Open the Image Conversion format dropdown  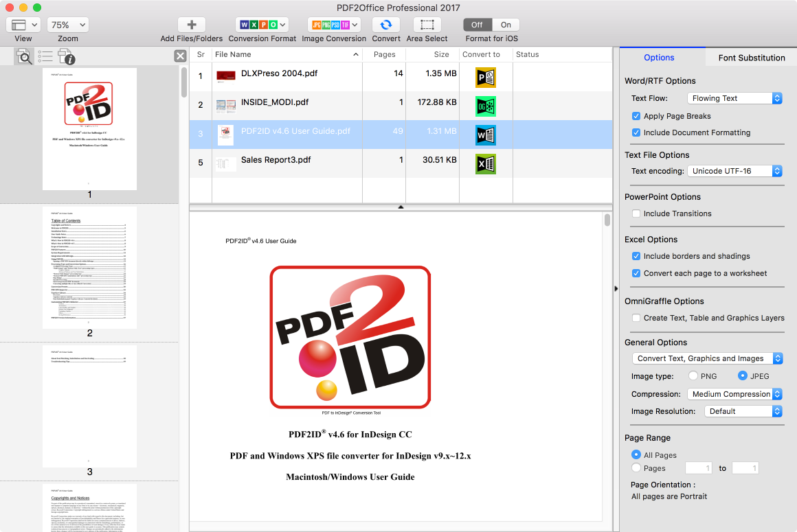tap(333, 25)
